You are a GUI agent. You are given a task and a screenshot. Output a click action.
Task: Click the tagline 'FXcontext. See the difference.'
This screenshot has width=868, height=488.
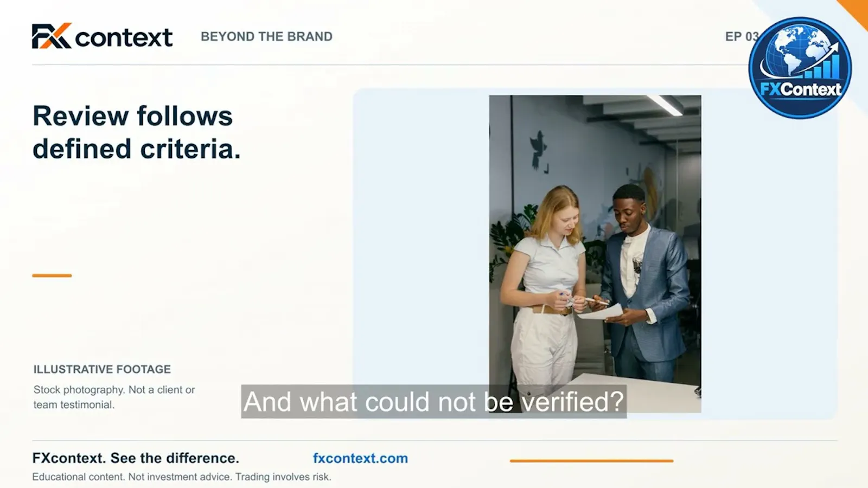(x=136, y=458)
